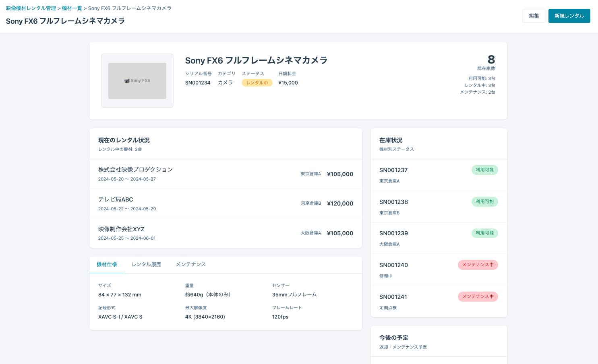Select inventory item SN001240

(x=439, y=270)
